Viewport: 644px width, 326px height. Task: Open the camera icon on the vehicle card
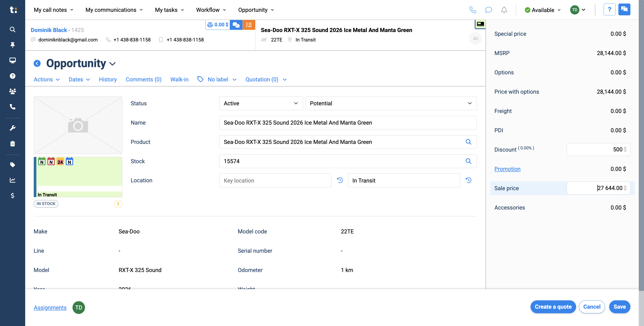click(x=475, y=38)
